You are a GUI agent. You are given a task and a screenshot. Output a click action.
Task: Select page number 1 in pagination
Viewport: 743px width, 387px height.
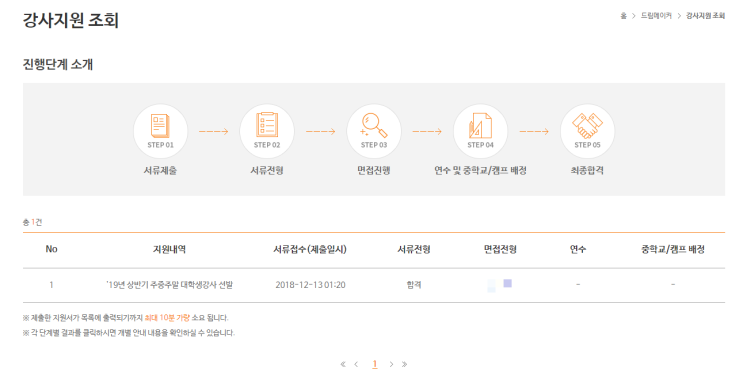[x=374, y=364]
